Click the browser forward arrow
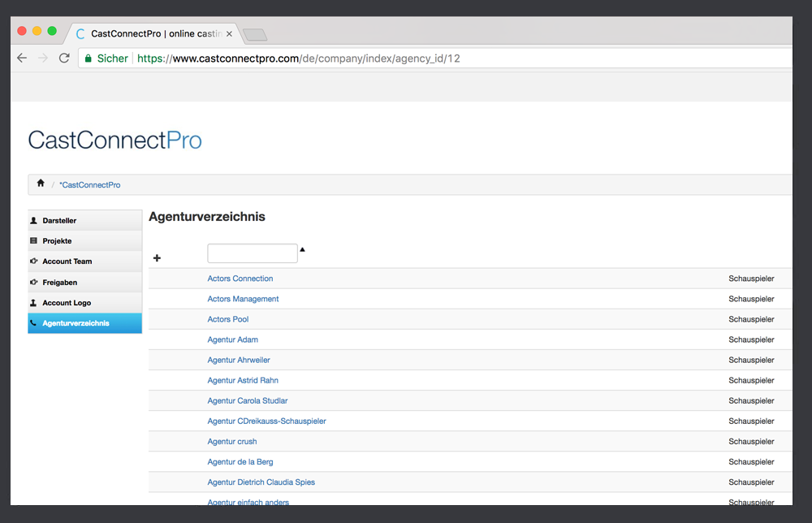The height and width of the screenshot is (523, 812). (x=43, y=58)
